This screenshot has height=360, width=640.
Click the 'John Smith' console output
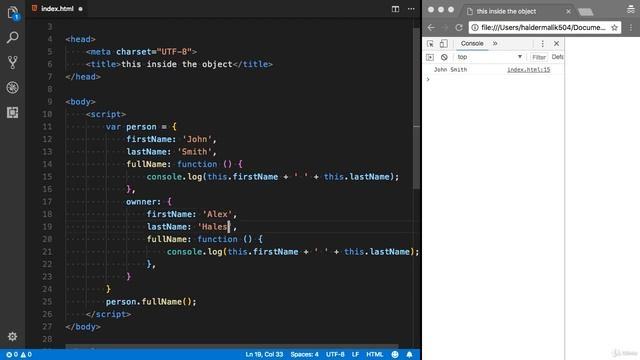(x=450, y=70)
